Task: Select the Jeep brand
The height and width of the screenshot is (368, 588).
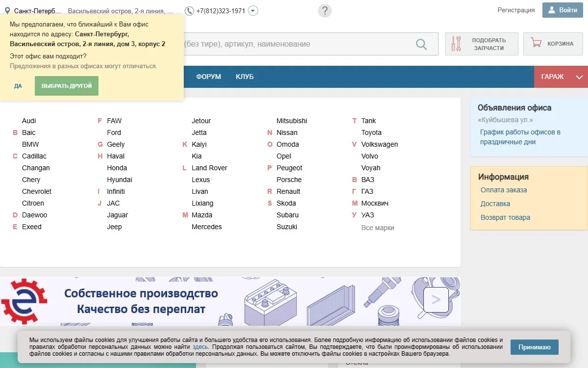Action: click(x=115, y=227)
